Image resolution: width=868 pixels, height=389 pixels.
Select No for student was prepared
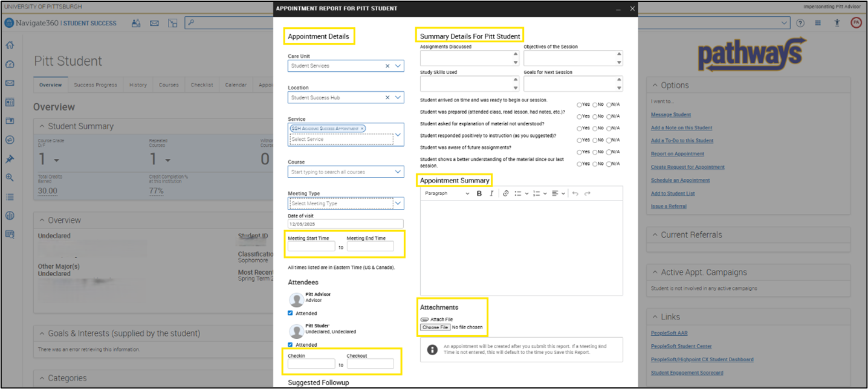[x=595, y=117]
